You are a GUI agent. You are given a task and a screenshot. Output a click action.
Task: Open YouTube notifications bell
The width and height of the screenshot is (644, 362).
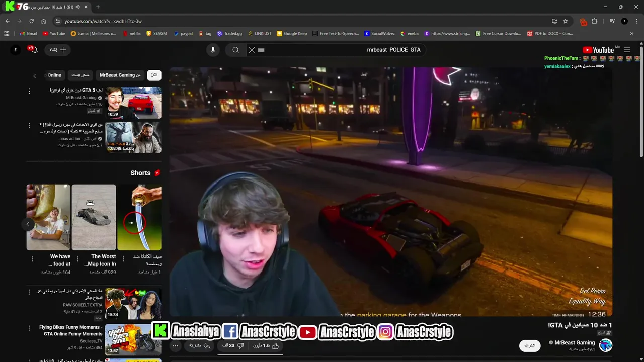[33, 50]
